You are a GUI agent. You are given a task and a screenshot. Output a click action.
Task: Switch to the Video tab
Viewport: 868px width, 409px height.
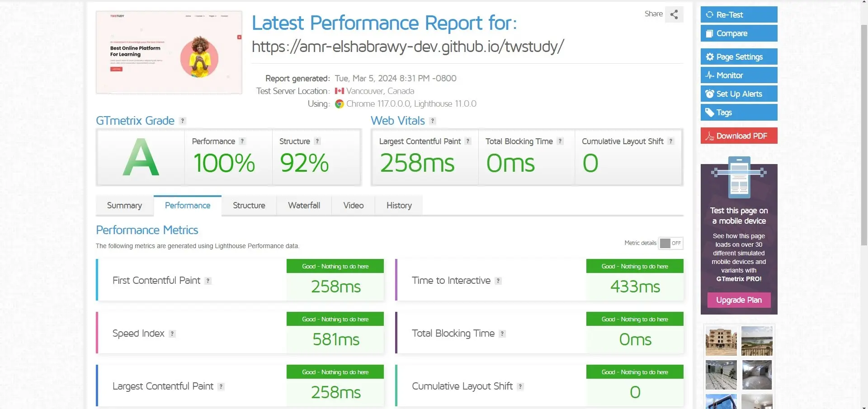(x=354, y=206)
